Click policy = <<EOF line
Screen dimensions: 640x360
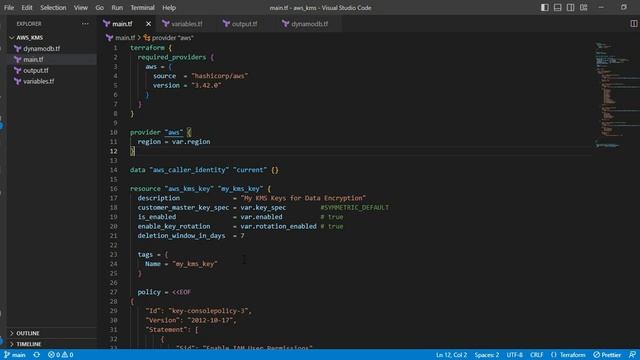click(x=164, y=292)
